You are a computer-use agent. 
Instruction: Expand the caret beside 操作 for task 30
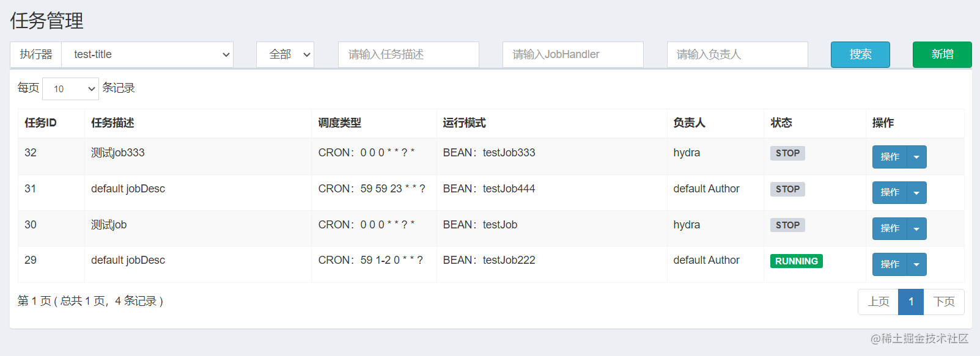point(916,228)
